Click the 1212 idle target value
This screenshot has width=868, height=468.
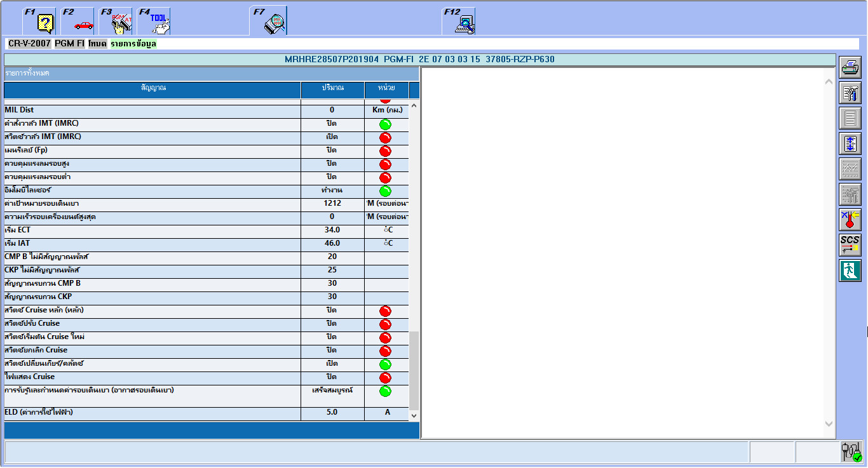coord(332,203)
